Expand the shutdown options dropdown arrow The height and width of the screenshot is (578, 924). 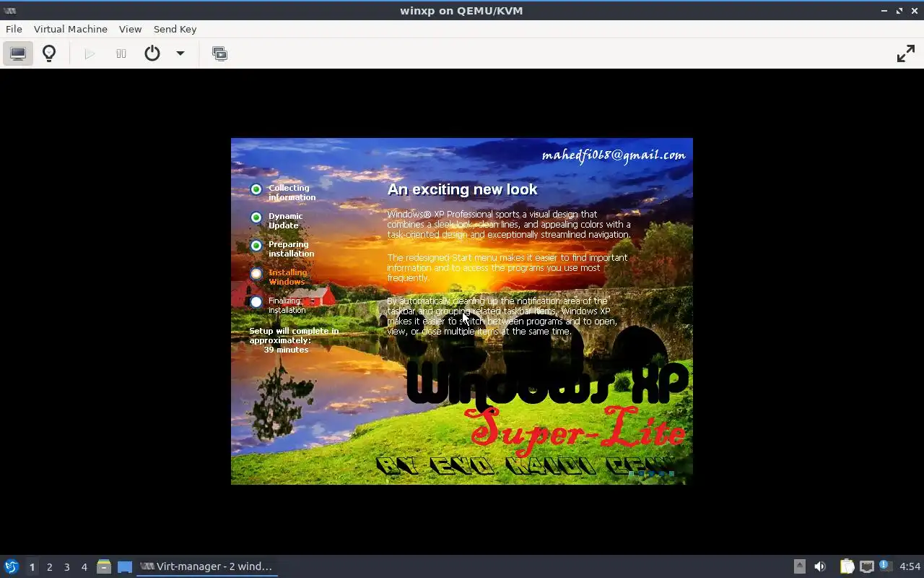click(180, 53)
